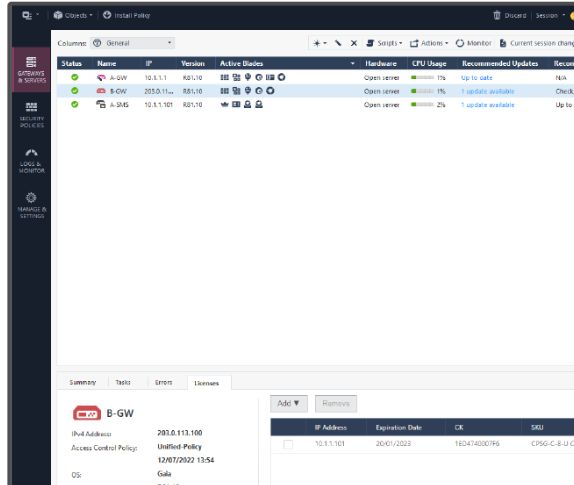Sort by the Status column header
The height and width of the screenshot is (485, 574).
72,63
